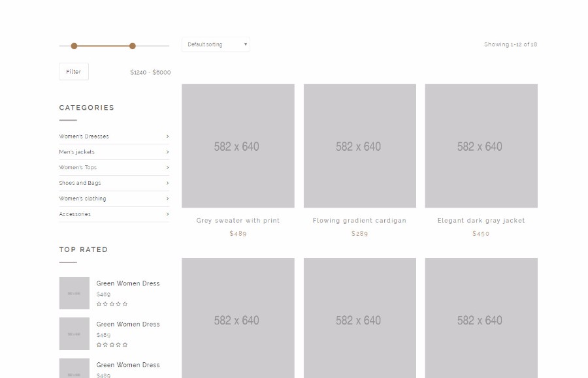The height and width of the screenshot is (378, 588).
Task: Open the Flowing gradient cardigan image
Action: tap(360, 146)
